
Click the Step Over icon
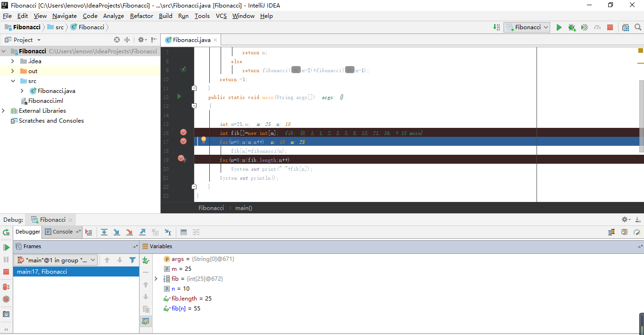point(104,232)
